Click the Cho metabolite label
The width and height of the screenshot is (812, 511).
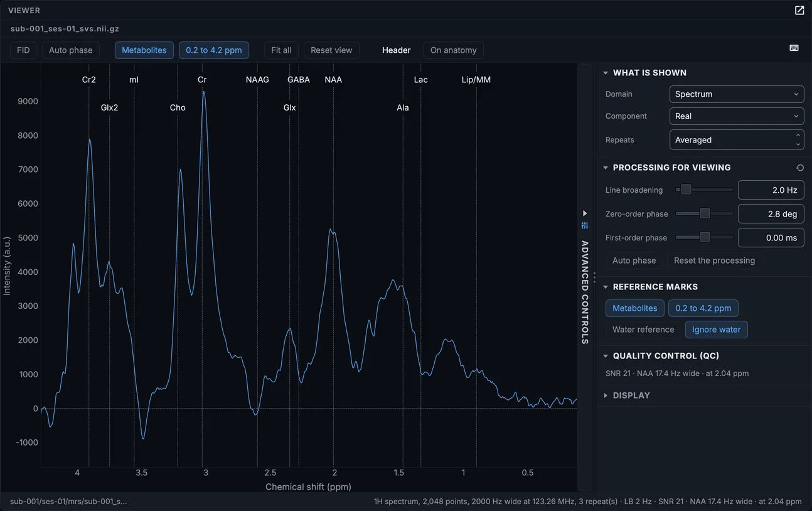(178, 107)
